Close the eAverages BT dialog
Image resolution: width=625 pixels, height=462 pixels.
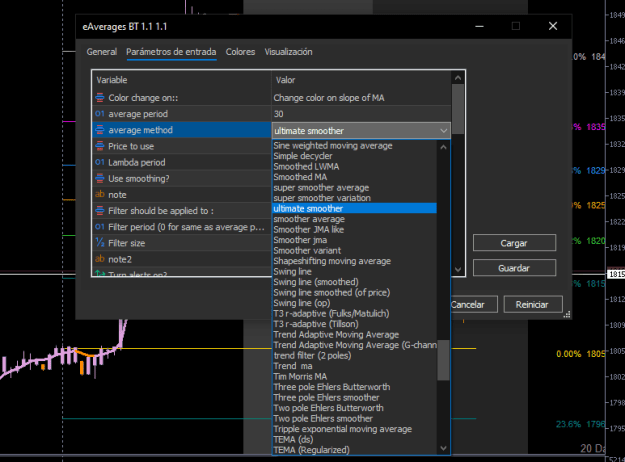(553, 26)
